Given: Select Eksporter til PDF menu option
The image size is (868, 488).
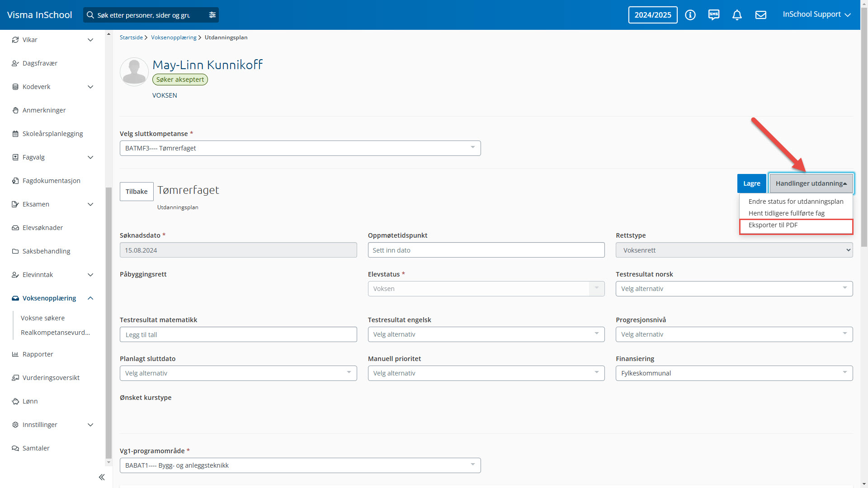Looking at the screenshot, I should pos(773,225).
